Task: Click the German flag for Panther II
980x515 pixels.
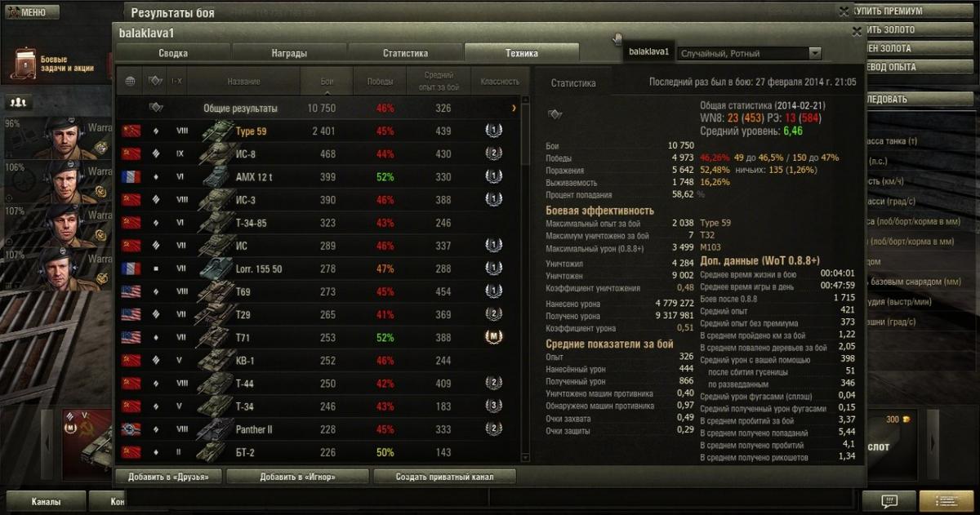Action: [x=131, y=428]
